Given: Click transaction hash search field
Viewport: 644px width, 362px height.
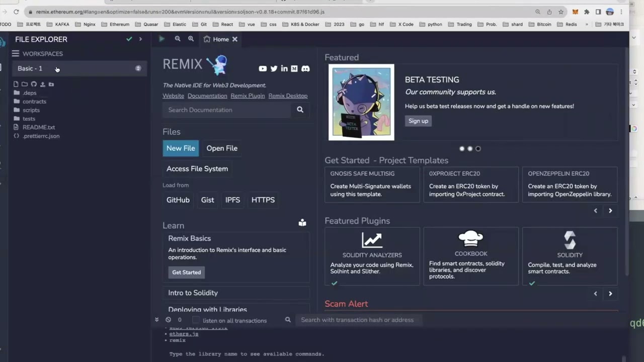Looking at the screenshot, I should (358, 320).
